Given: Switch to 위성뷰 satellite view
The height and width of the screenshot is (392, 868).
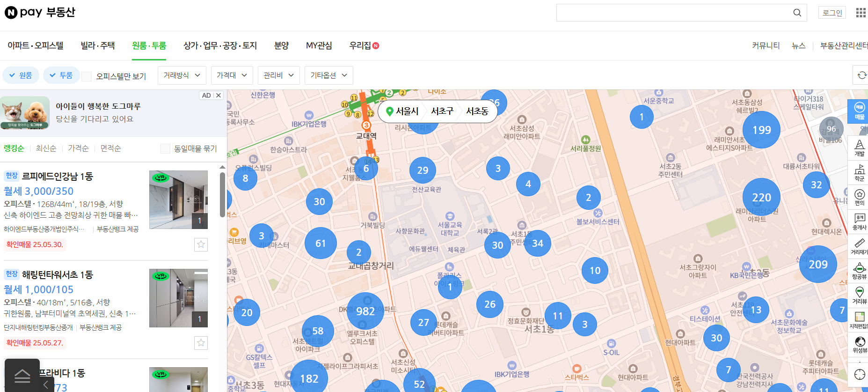Looking at the screenshot, I should [860, 345].
